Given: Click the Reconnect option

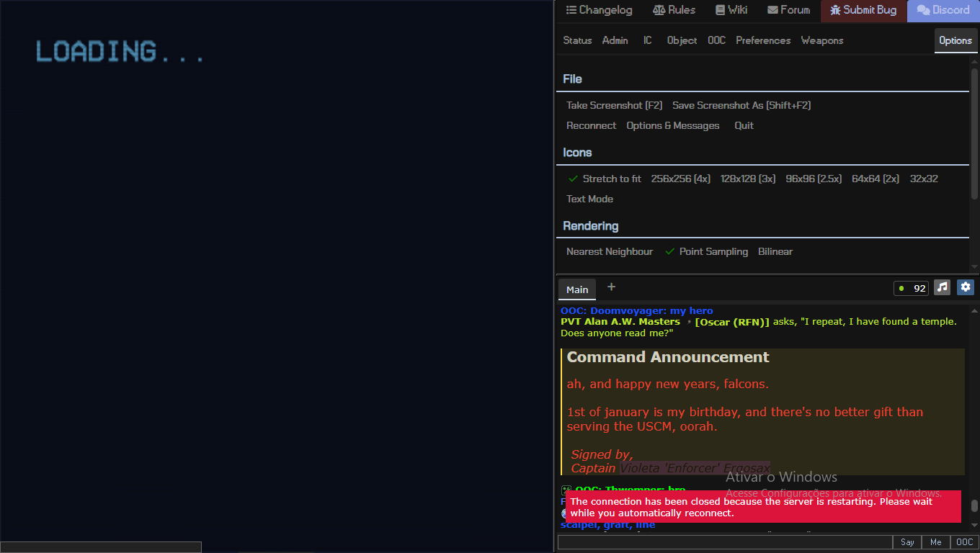Looking at the screenshot, I should (x=591, y=125).
